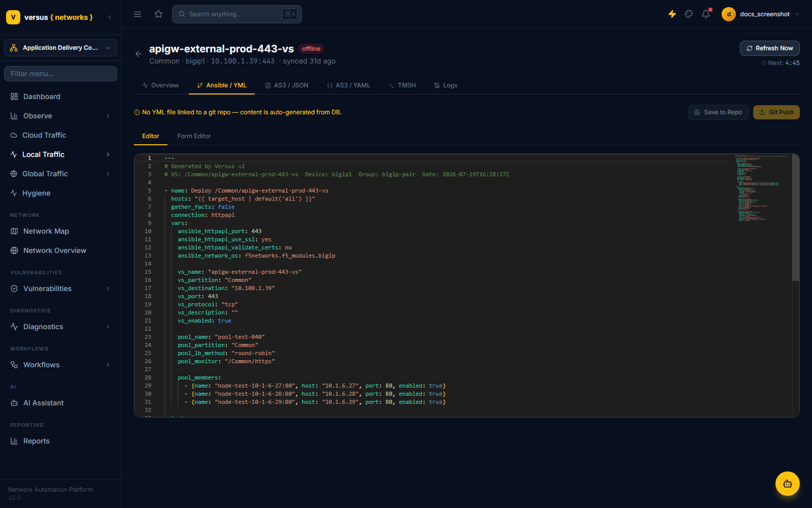Open AI Assistant in the sidebar
The width and height of the screenshot is (812, 508).
[61, 403]
